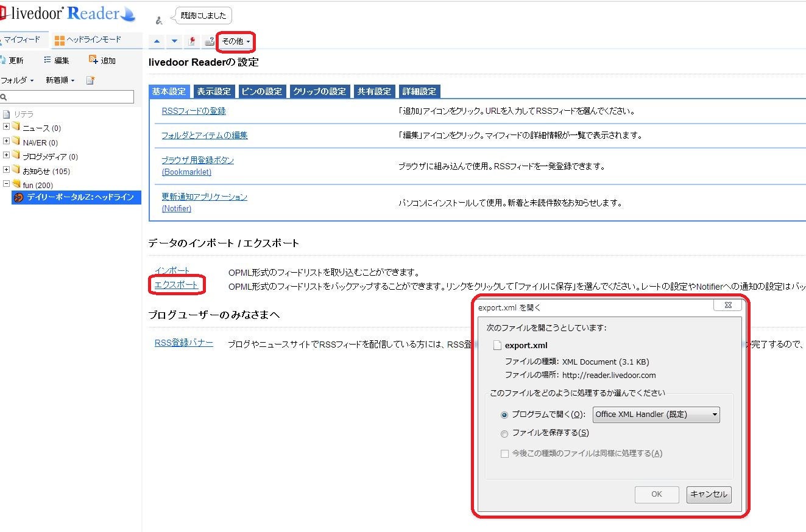This screenshot has height=532, width=806.
Task: Click the pin icon in toolbar
Action: tap(192, 41)
